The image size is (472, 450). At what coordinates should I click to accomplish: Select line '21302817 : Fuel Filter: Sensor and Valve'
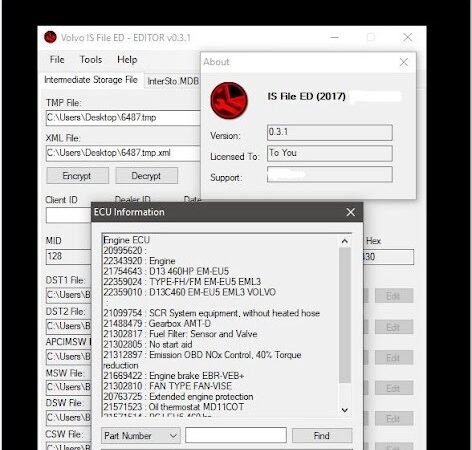(x=180, y=334)
